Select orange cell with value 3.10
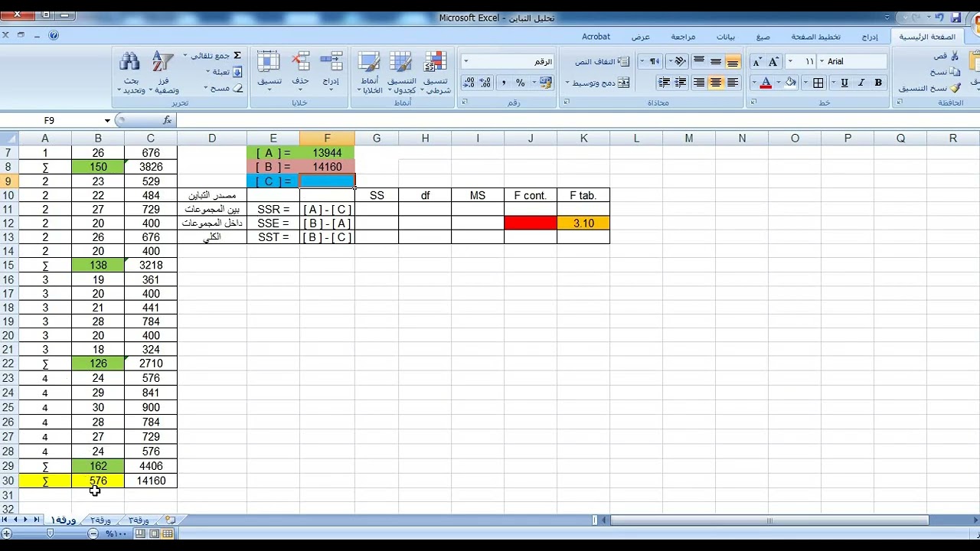This screenshot has height=551, width=980. (x=583, y=223)
